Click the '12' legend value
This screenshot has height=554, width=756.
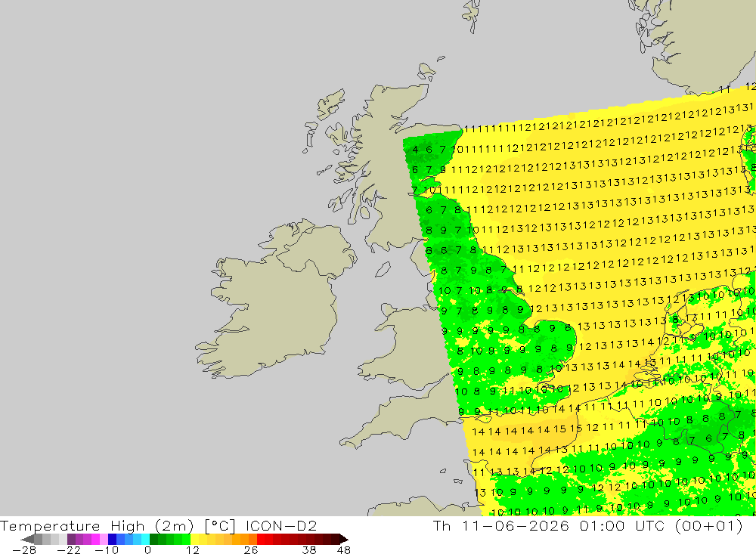tap(192, 549)
